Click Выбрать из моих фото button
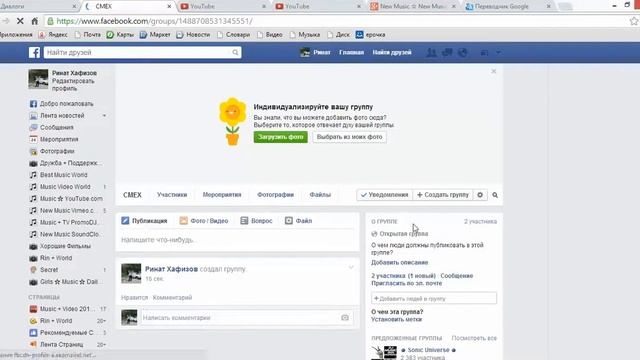 [x=349, y=137]
